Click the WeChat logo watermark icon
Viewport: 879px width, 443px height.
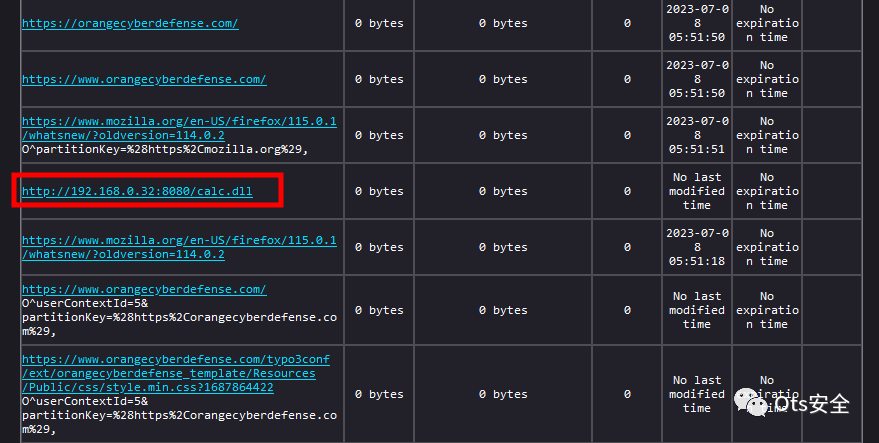click(750, 402)
